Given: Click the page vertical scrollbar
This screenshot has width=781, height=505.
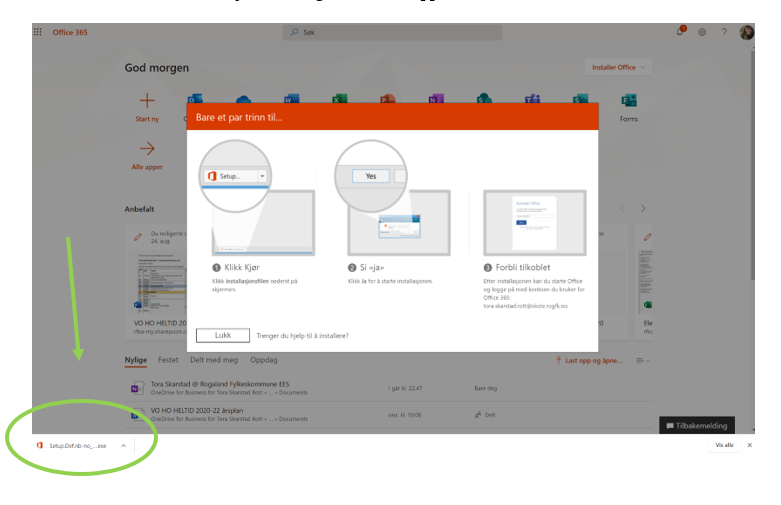Looking at the screenshot, I should [x=752, y=164].
